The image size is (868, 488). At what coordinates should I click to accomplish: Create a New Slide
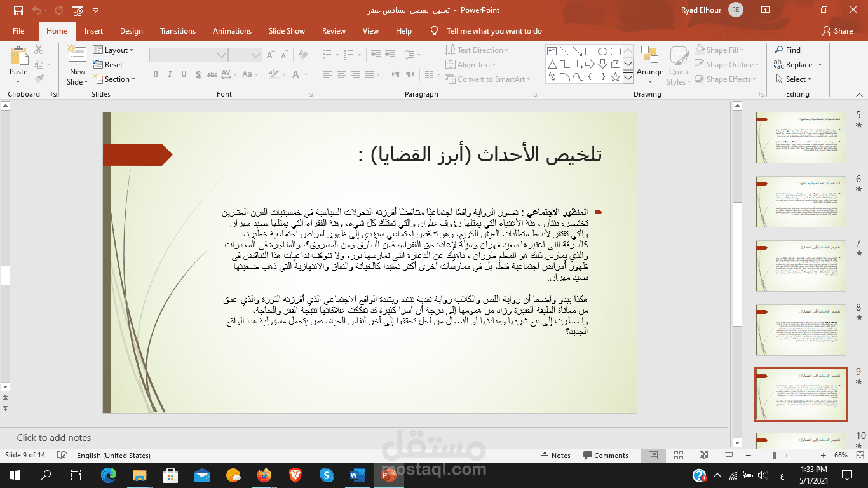77,65
